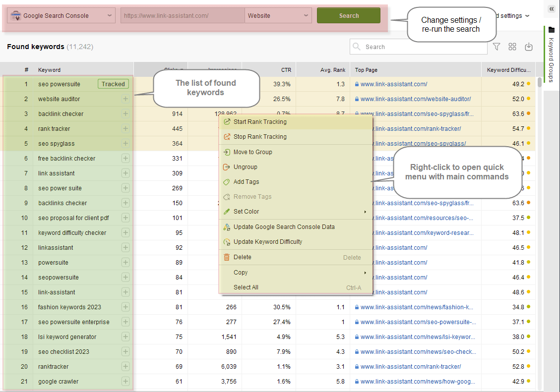This screenshot has height=392, width=560.
Task: Click the plus icon next to google crawler
Action: pyautogui.click(x=125, y=381)
